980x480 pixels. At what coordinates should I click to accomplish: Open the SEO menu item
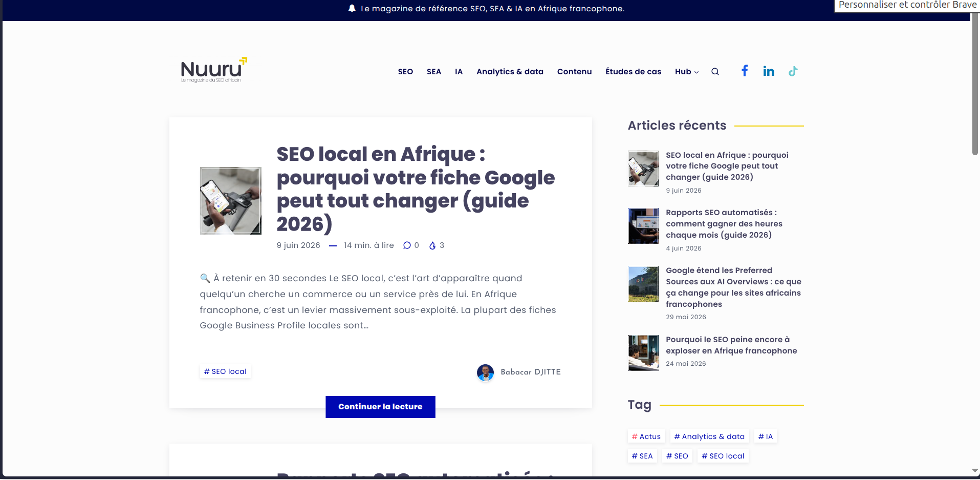pyautogui.click(x=405, y=72)
